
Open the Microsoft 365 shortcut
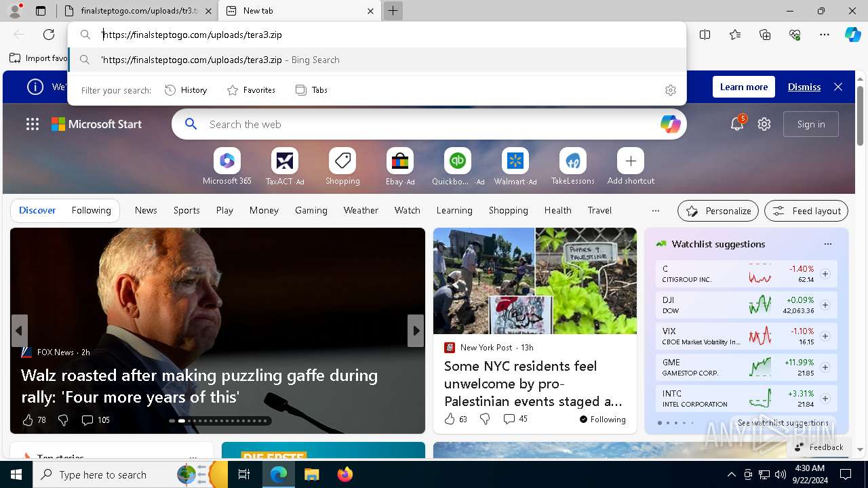point(227,167)
